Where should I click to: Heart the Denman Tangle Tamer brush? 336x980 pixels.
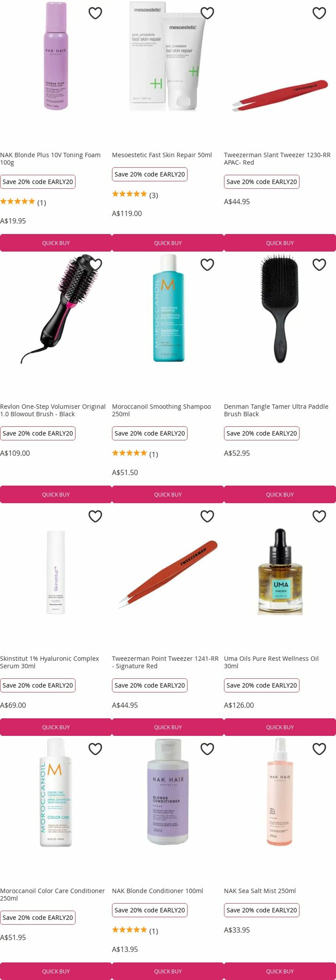click(319, 264)
